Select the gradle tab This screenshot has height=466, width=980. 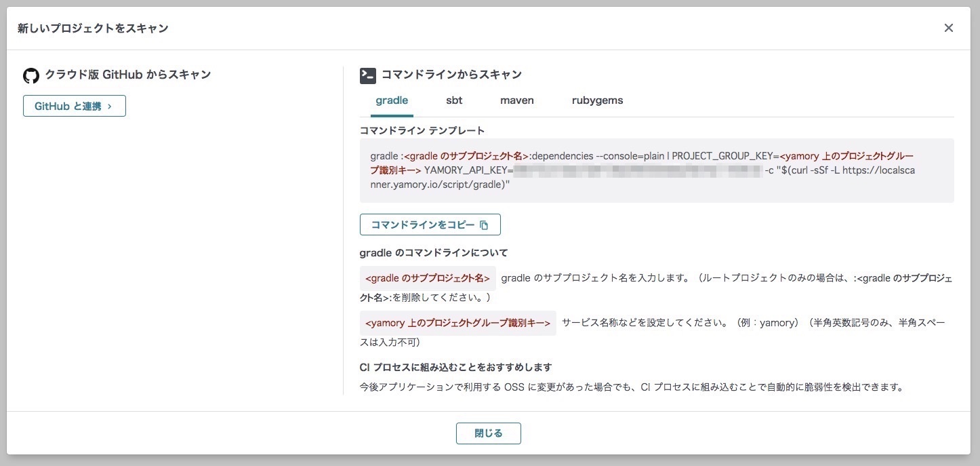click(392, 100)
